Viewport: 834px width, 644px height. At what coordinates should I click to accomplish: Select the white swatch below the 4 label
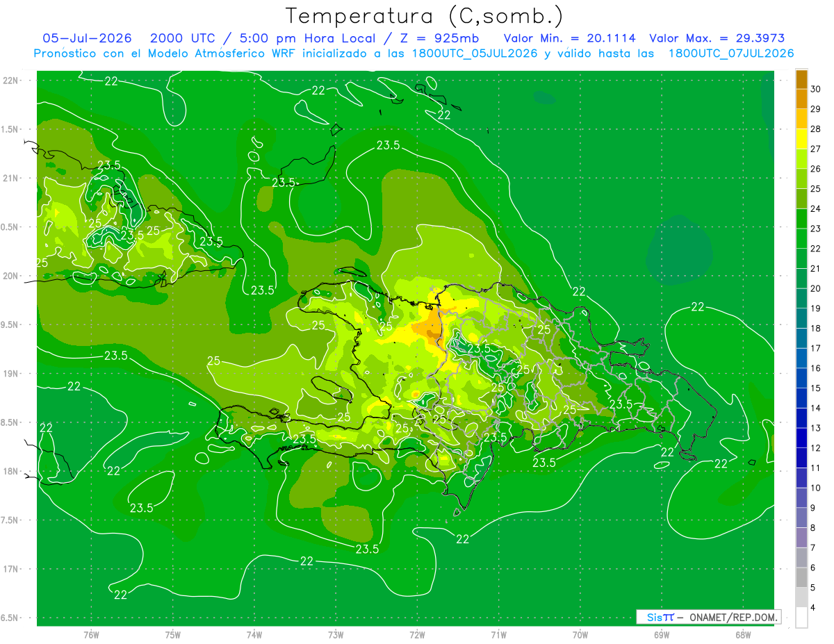point(801,618)
